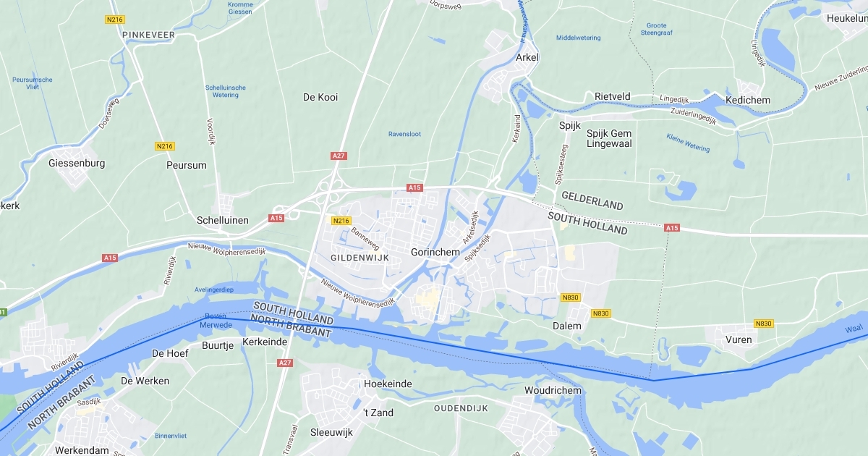The height and width of the screenshot is (456, 868).
Task: Click the Werkendam label
Action: coord(82,450)
